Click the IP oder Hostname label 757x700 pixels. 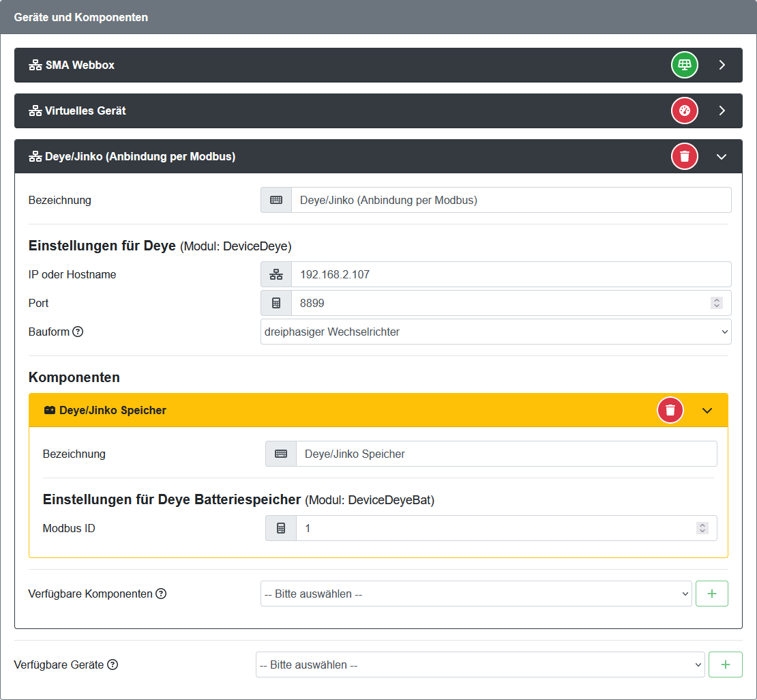72,274
